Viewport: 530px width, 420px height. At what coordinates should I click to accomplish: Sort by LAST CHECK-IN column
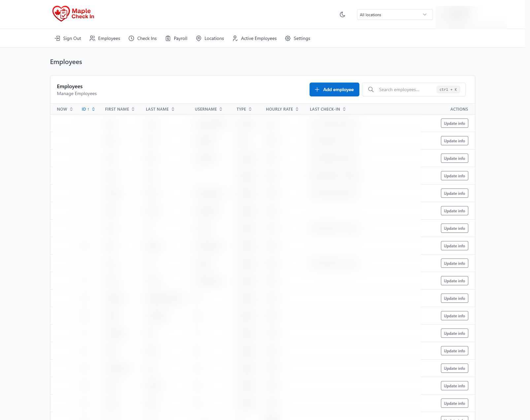point(328,109)
